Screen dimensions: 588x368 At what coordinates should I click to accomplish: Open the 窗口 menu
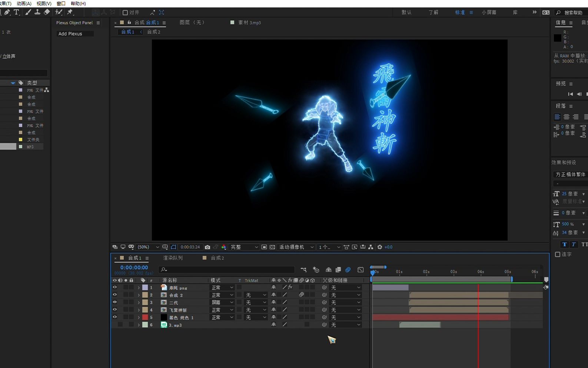pyautogui.click(x=61, y=3)
